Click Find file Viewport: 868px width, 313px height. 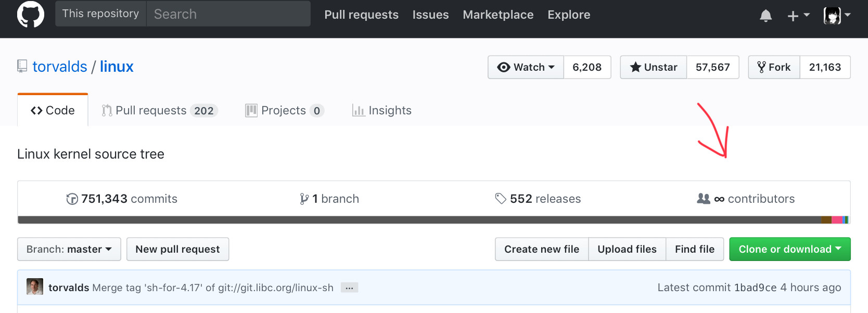pos(695,249)
